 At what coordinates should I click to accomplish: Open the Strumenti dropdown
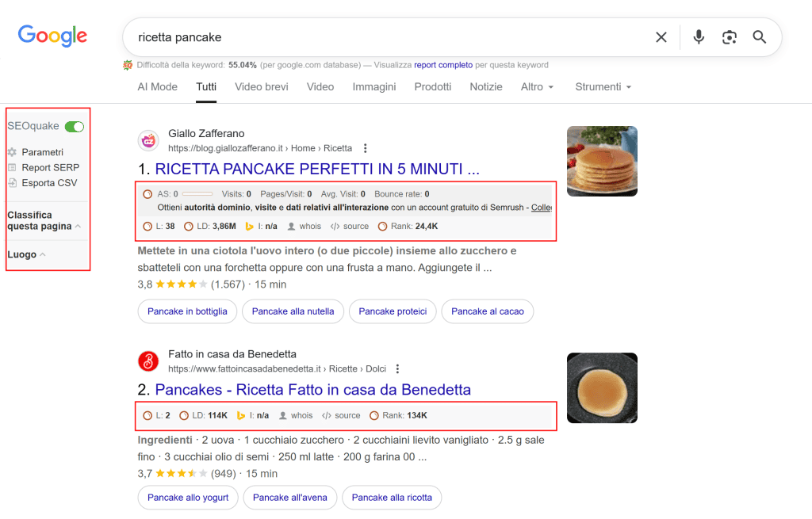point(603,87)
